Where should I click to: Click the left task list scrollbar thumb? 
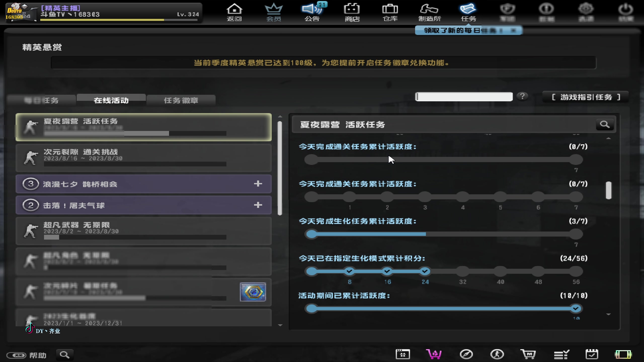coord(280,168)
